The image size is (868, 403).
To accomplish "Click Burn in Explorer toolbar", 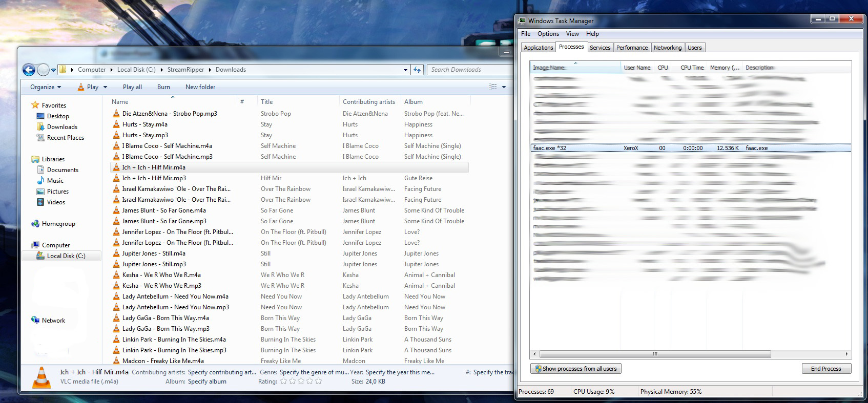I will [163, 87].
